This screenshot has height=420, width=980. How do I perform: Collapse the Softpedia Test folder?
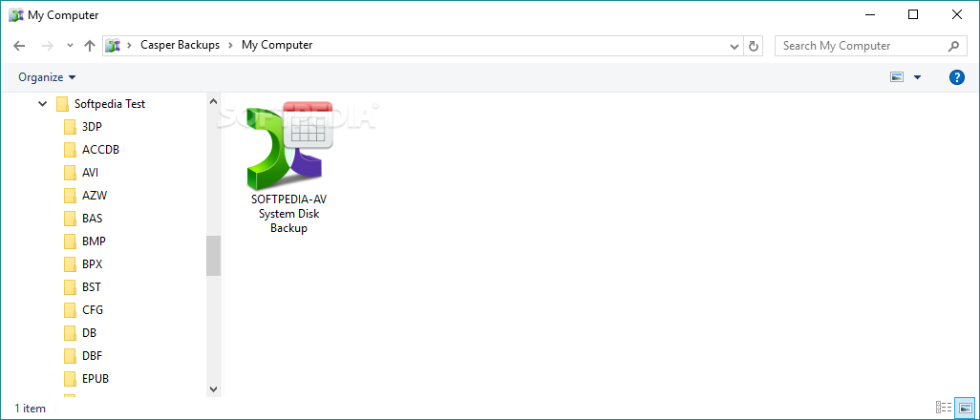(x=42, y=104)
